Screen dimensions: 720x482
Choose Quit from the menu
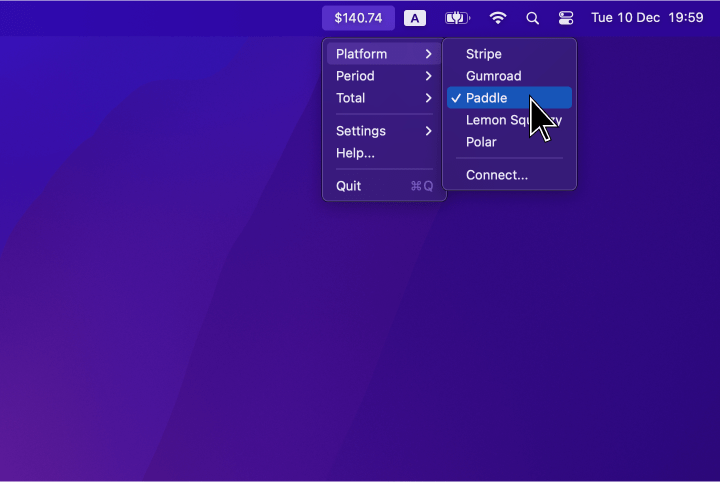click(x=349, y=186)
